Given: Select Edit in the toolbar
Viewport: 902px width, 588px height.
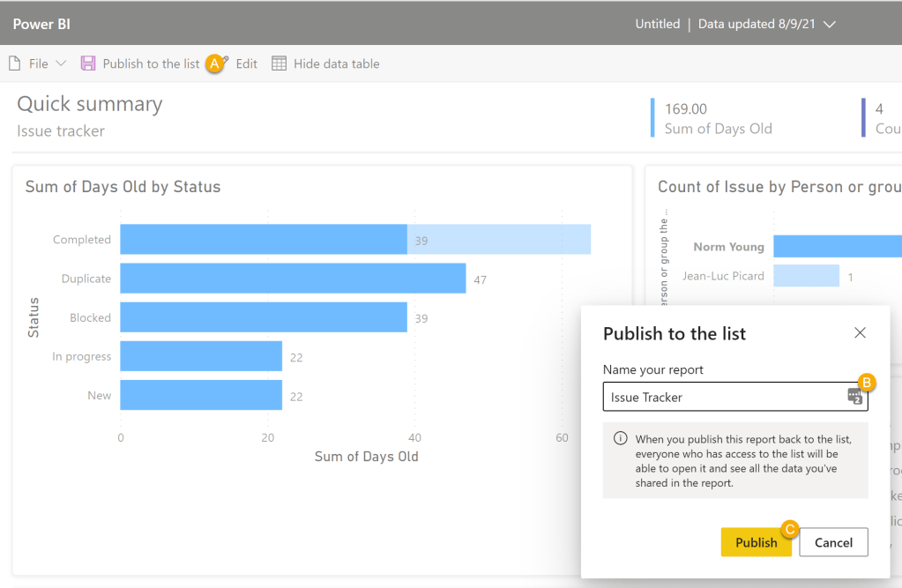Looking at the screenshot, I should pos(246,63).
